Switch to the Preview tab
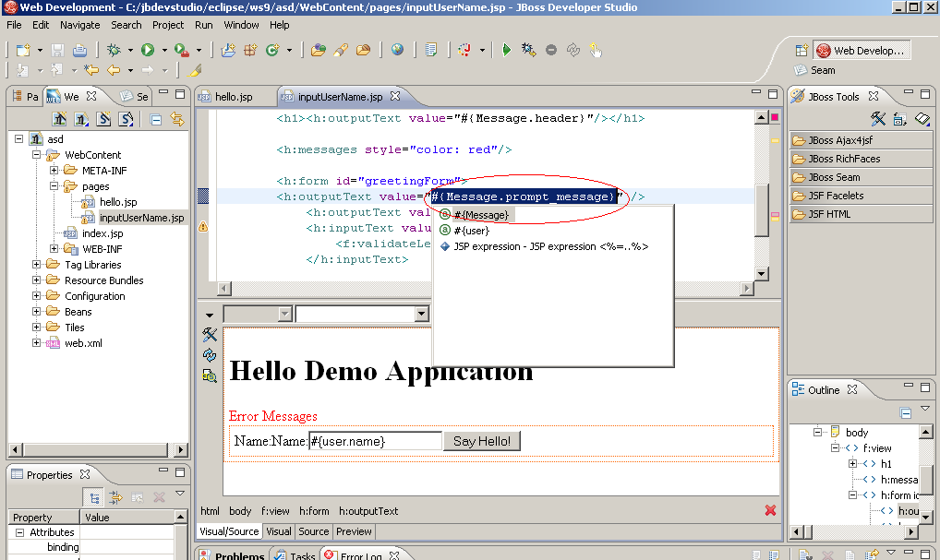 click(354, 531)
